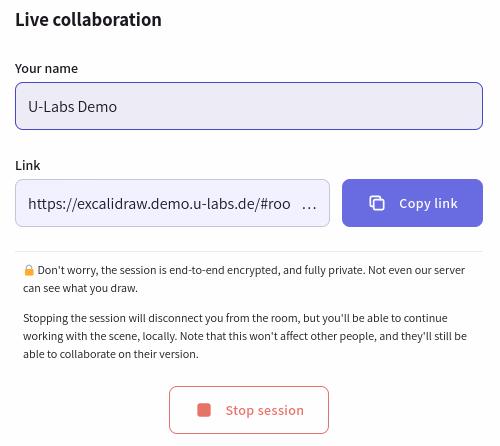The height and width of the screenshot is (446, 500).
Task: Click the Your name label
Action: coord(46,68)
